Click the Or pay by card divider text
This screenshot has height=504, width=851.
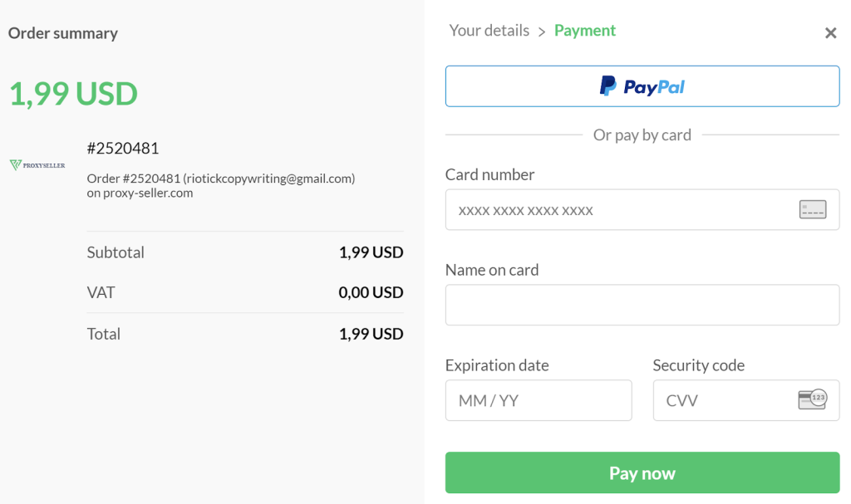point(642,135)
